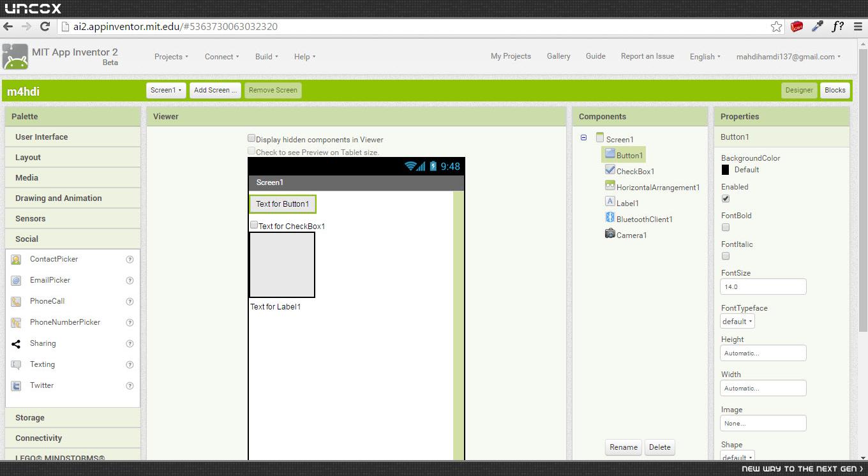Viewport: 868px width, 476px height.
Task: Toggle Preview on Tablet size checkbox
Action: (x=251, y=151)
